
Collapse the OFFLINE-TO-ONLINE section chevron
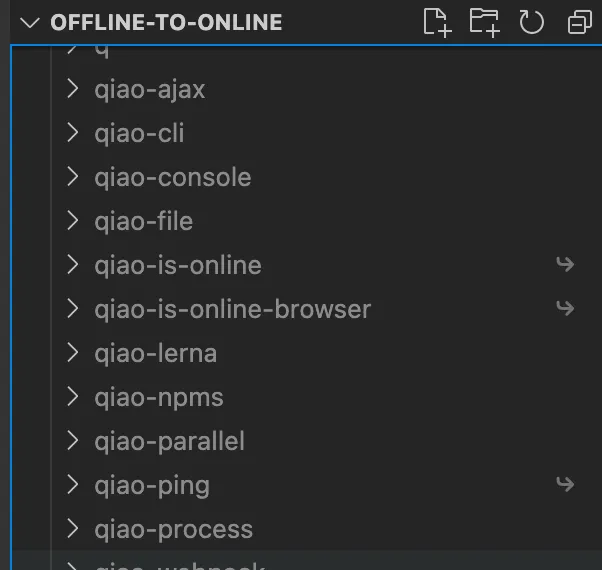28,22
